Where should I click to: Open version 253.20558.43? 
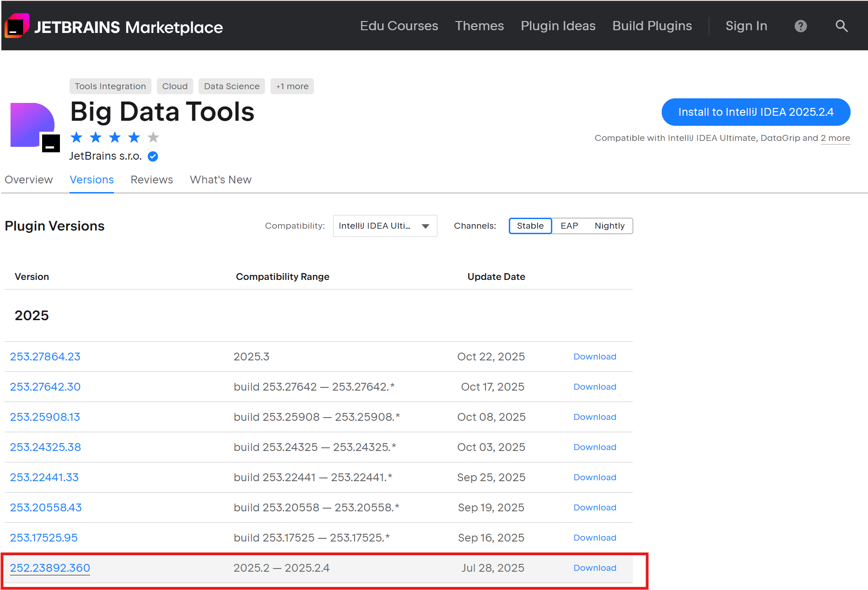click(x=46, y=508)
